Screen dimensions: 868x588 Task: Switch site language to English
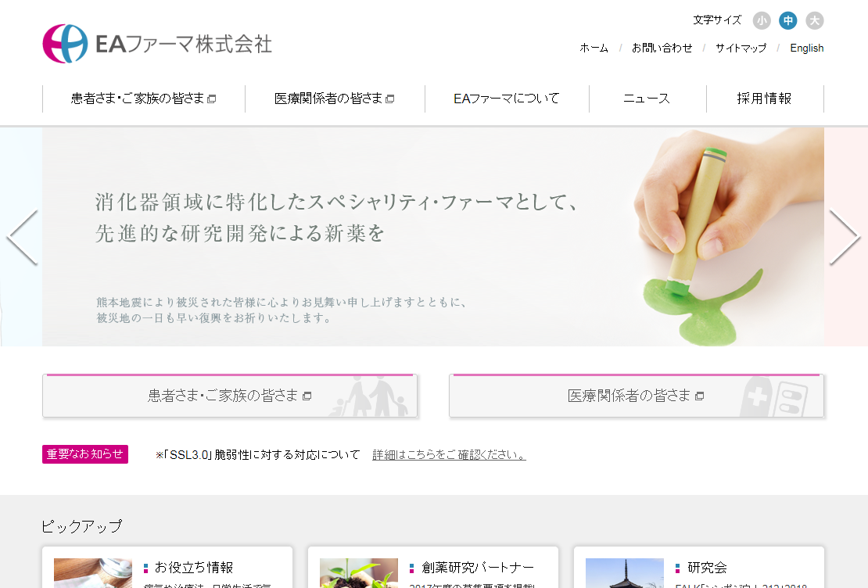(806, 48)
